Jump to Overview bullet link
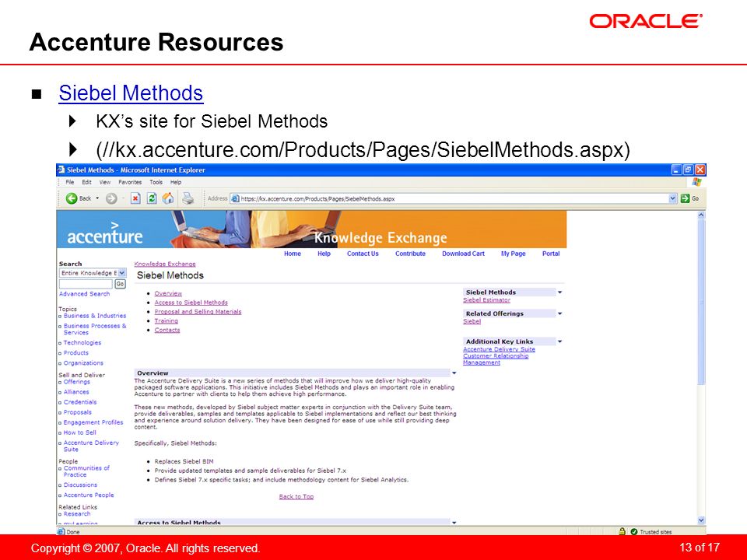 [168, 293]
